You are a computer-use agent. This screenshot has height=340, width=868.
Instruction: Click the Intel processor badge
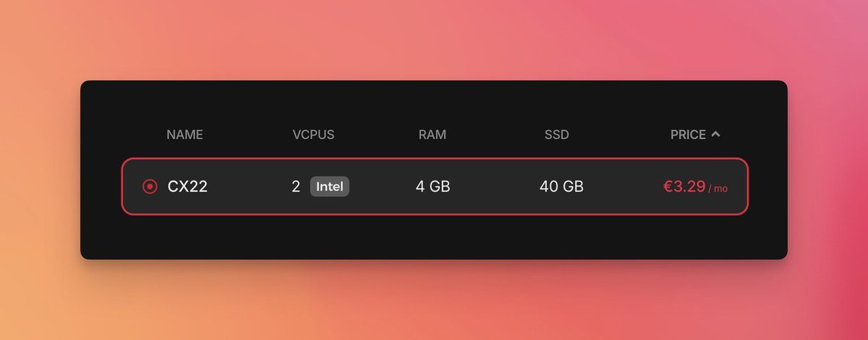tap(330, 187)
